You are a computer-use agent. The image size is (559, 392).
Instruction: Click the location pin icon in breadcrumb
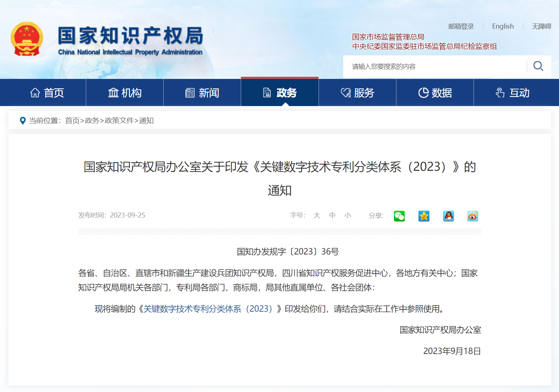tap(22, 121)
